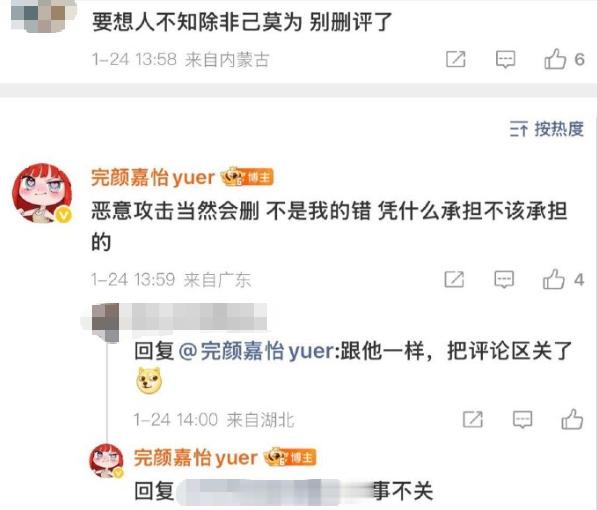Tap the 博主 badge in the nested reply
The width and height of the screenshot is (597, 510).
click(291, 457)
